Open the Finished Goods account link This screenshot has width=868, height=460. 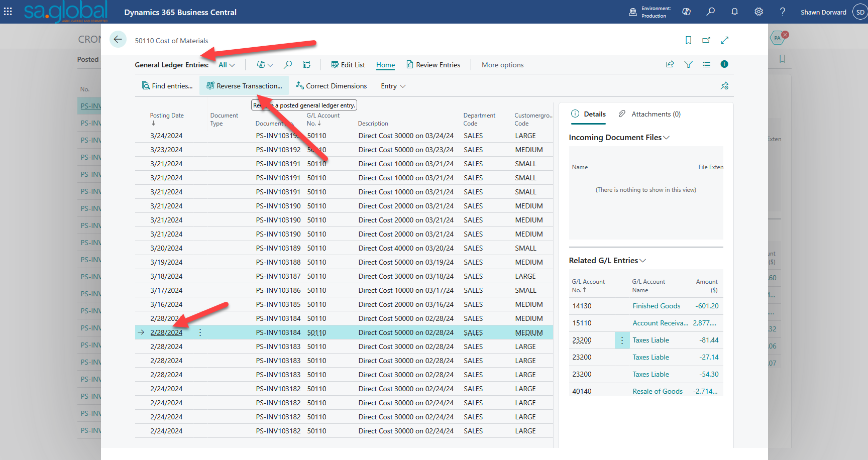point(656,306)
